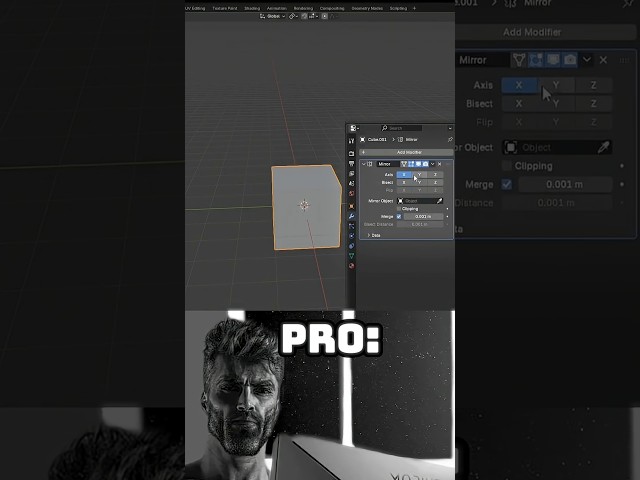
Task: Animate the Clipping property dot
Action: (x=447, y=209)
